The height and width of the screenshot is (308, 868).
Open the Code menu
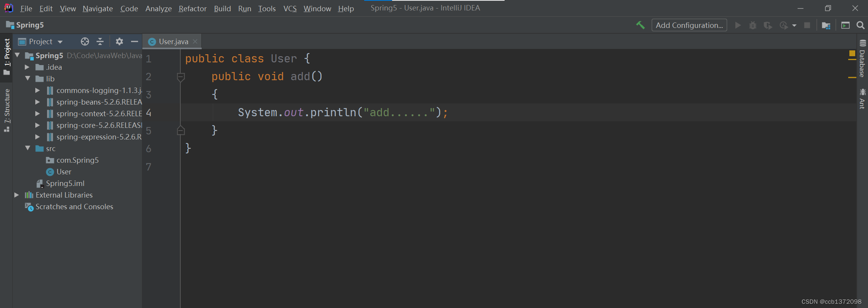pyautogui.click(x=129, y=8)
